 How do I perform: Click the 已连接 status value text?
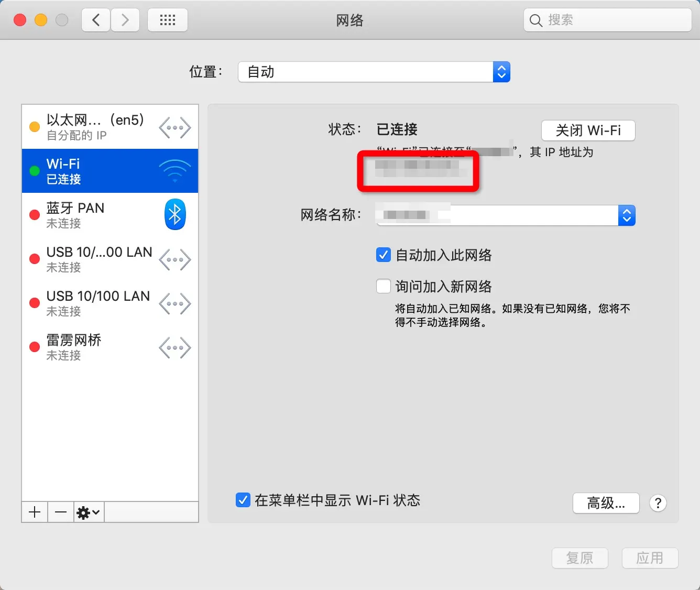point(397,129)
